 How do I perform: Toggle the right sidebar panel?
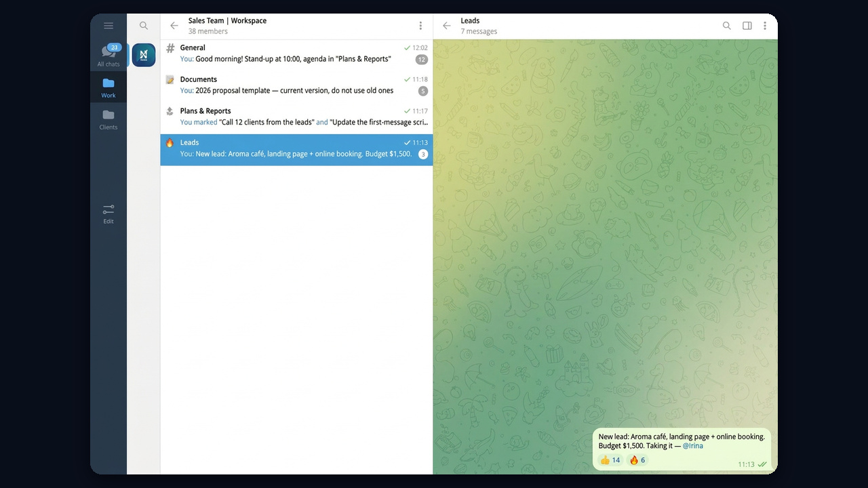pyautogui.click(x=747, y=26)
